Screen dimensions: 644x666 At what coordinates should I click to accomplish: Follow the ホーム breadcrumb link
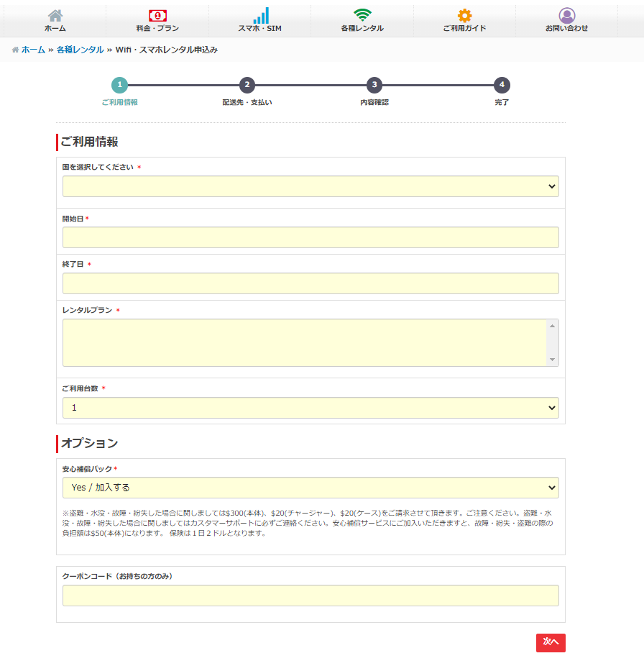33,50
